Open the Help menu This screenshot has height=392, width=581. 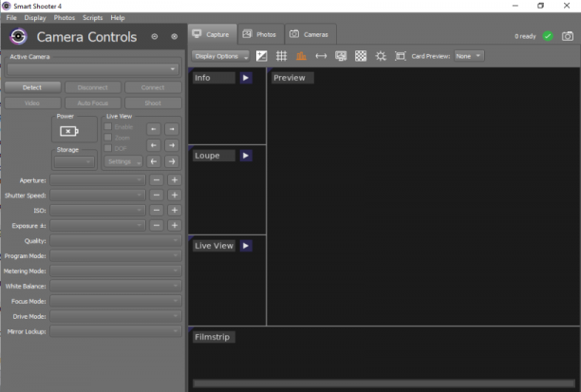click(118, 18)
